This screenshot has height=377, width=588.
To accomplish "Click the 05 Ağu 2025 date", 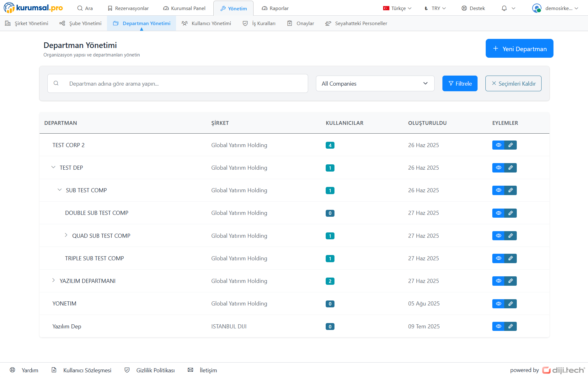I will click(x=424, y=304).
